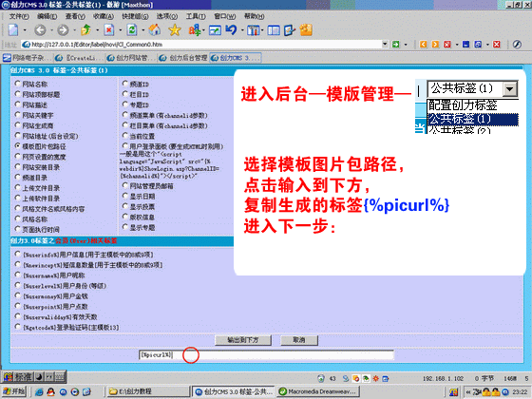This screenshot has width=532, height=399.
Task: Stop loading with the red X page icon
Action: coord(108,30)
